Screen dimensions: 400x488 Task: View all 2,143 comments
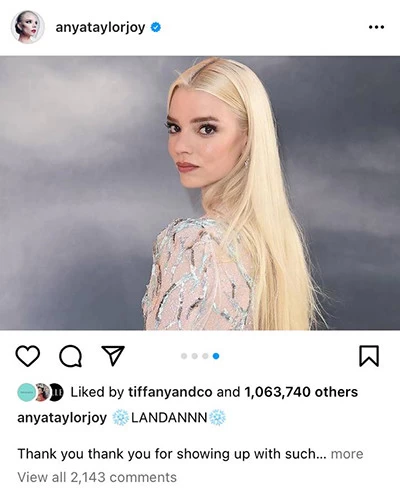97,477
